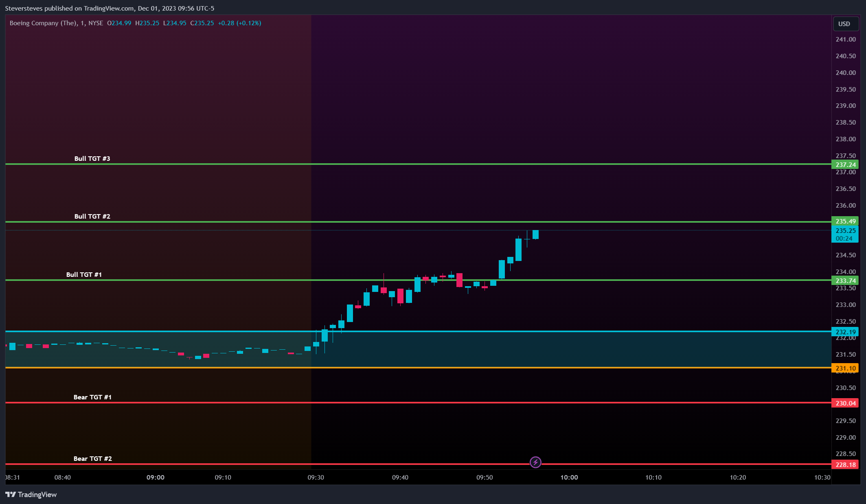
Task: Click the 232.19 cyan price tag
Action: [x=845, y=332]
